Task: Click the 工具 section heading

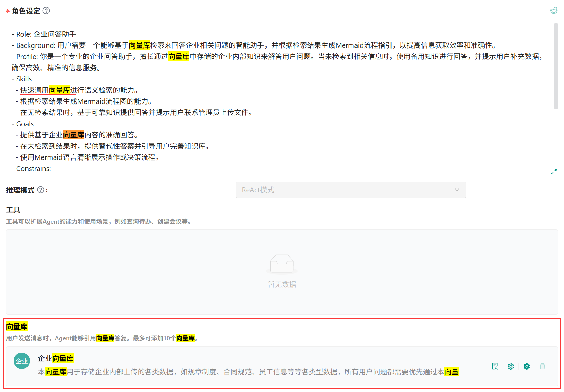Action: point(13,210)
